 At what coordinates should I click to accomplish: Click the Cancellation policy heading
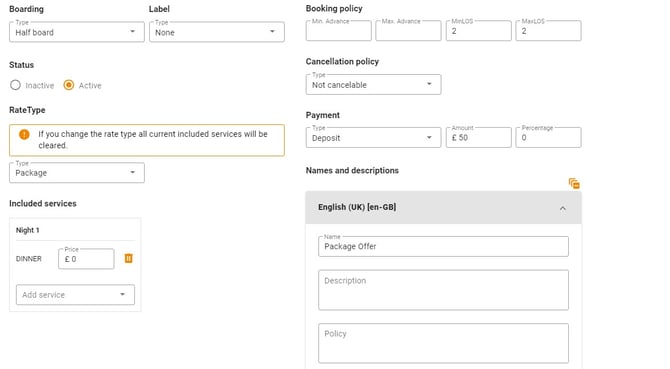(x=342, y=62)
